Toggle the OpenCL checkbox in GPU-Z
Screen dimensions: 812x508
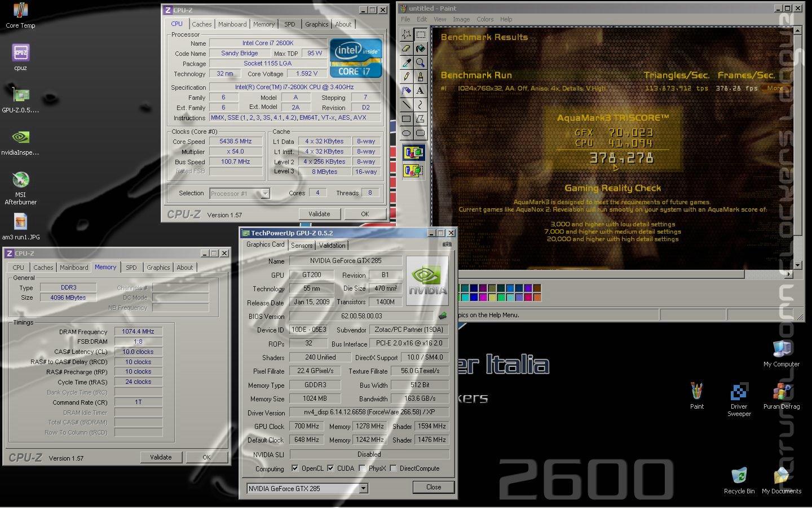pyautogui.click(x=295, y=468)
